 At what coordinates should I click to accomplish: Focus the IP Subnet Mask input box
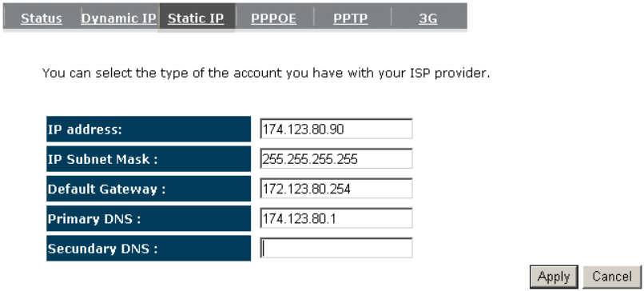pyautogui.click(x=336, y=158)
